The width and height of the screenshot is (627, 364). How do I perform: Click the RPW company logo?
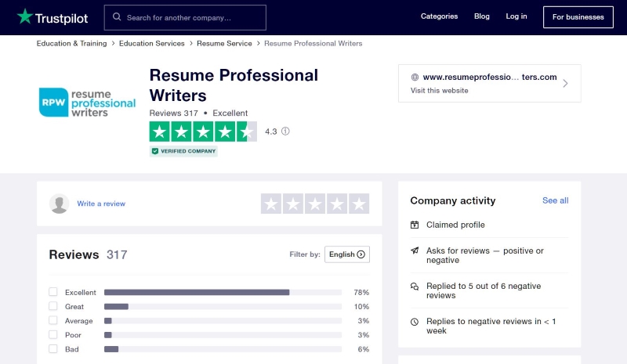coord(87,103)
